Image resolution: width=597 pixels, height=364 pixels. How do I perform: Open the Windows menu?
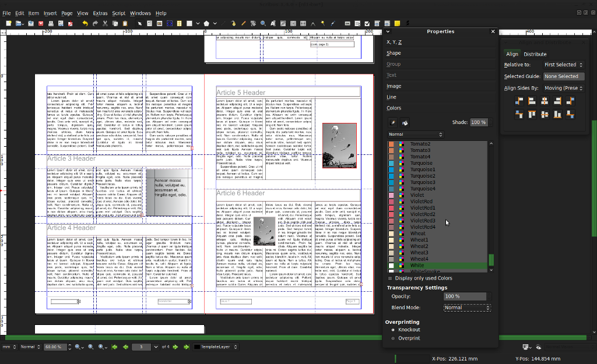coord(141,13)
